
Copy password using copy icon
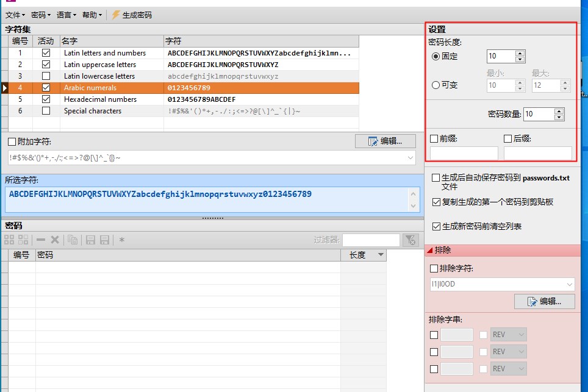[x=72, y=239]
